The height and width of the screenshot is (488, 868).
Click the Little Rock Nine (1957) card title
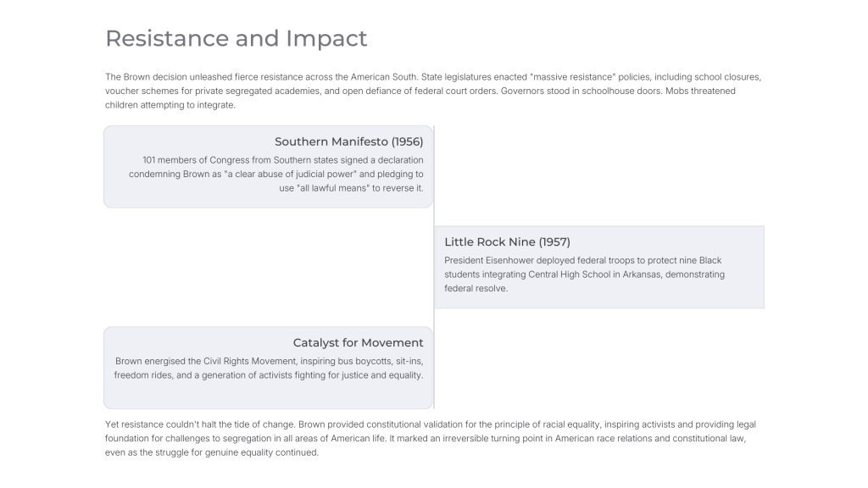(507, 241)
